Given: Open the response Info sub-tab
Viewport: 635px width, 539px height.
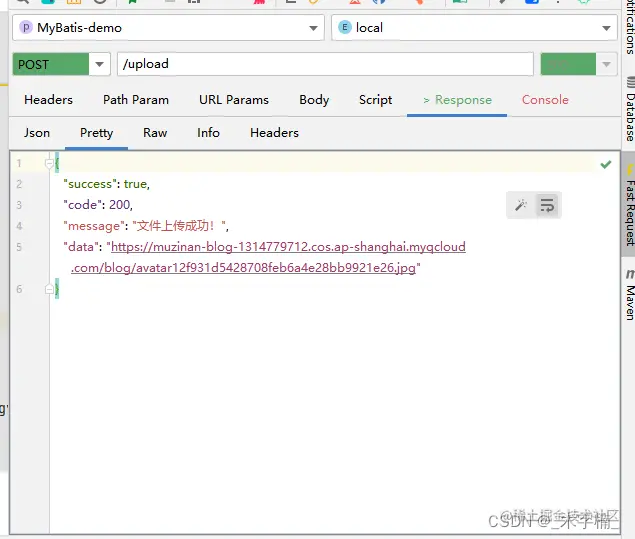Looking at the screenshot, I should [208, 133].
